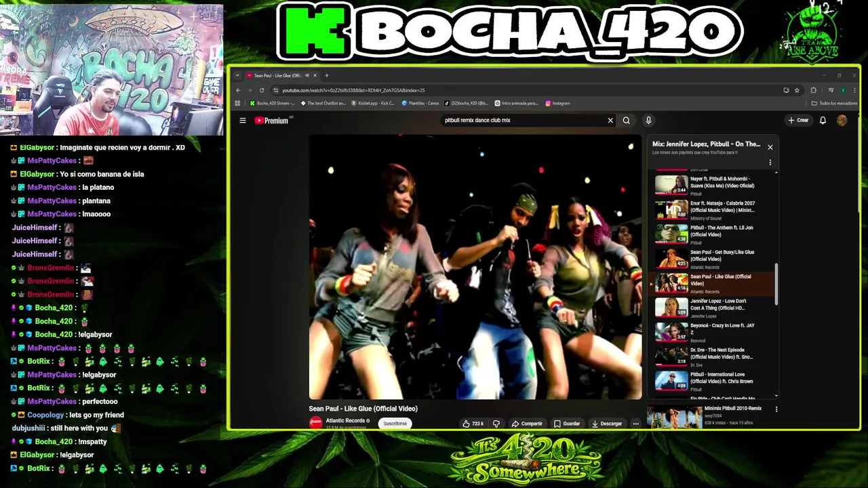Open Todos los marcadores folder
The height and width of the screenshot is (488, 868).
point(834,104)
